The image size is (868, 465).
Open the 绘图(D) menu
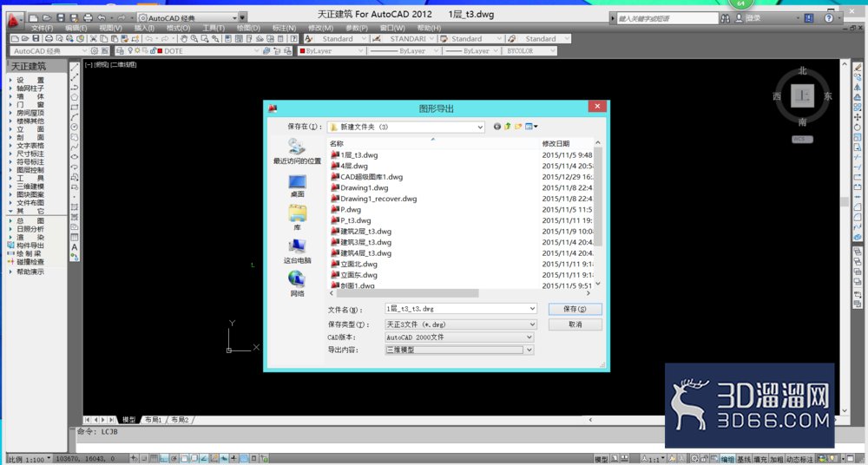click(x=248, y=28)
